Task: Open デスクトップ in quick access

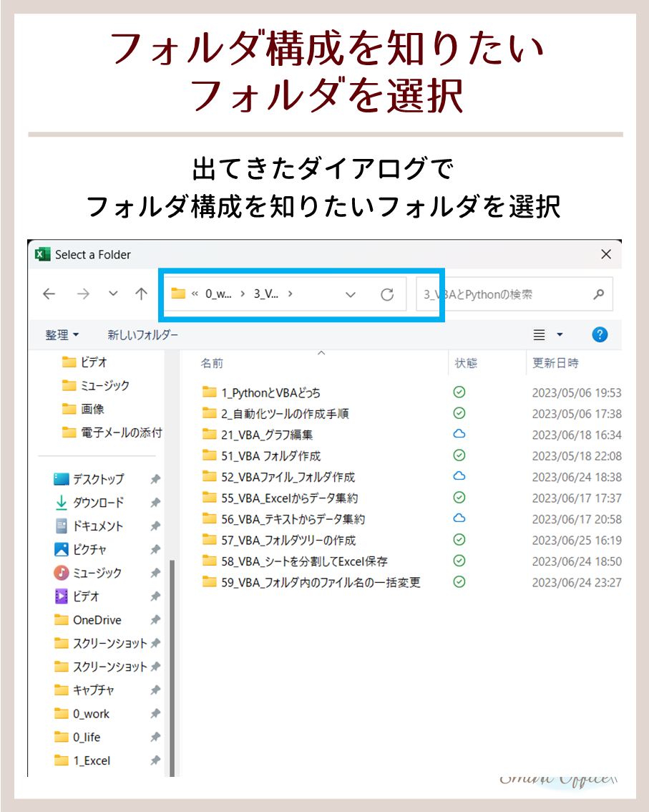Action: pos(89,479)
